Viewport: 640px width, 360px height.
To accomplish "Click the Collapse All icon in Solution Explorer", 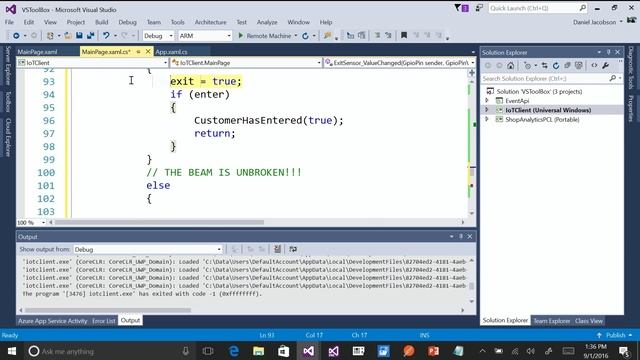I will tap(567, 65).
